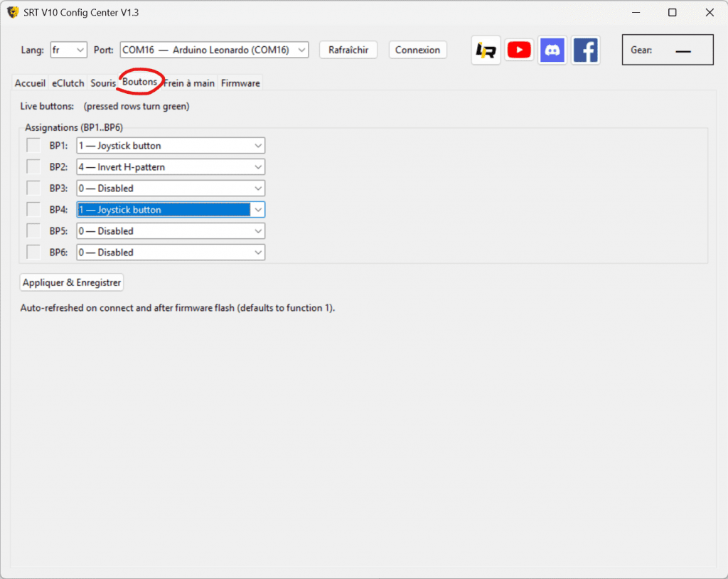Viewport: 728px width, 579px height.
Task: Click the BP3 live indicator box
Action: click(x=33, y=188)
